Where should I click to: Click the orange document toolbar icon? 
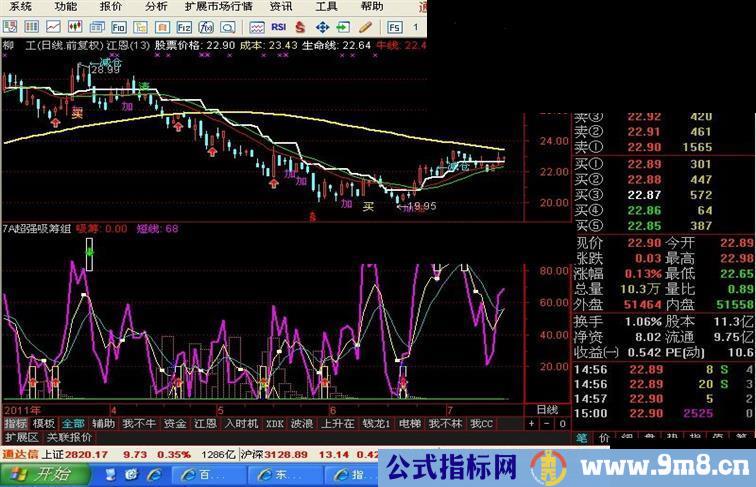162,27
